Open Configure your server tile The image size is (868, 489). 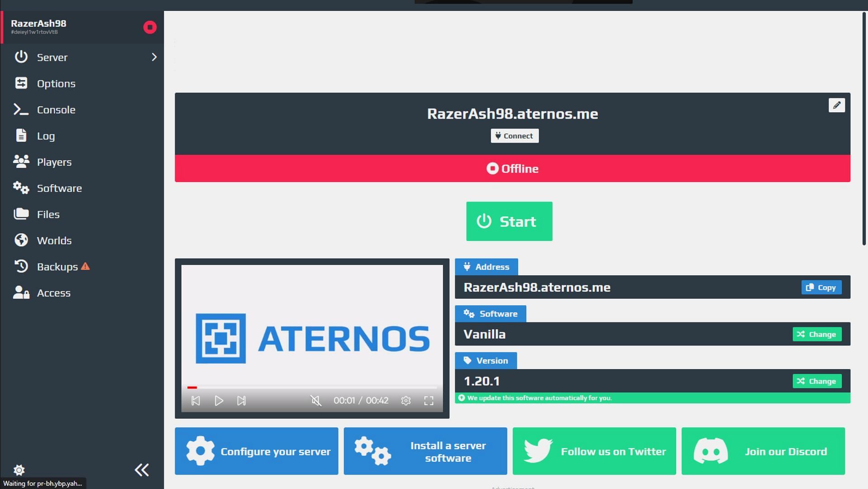257,451
